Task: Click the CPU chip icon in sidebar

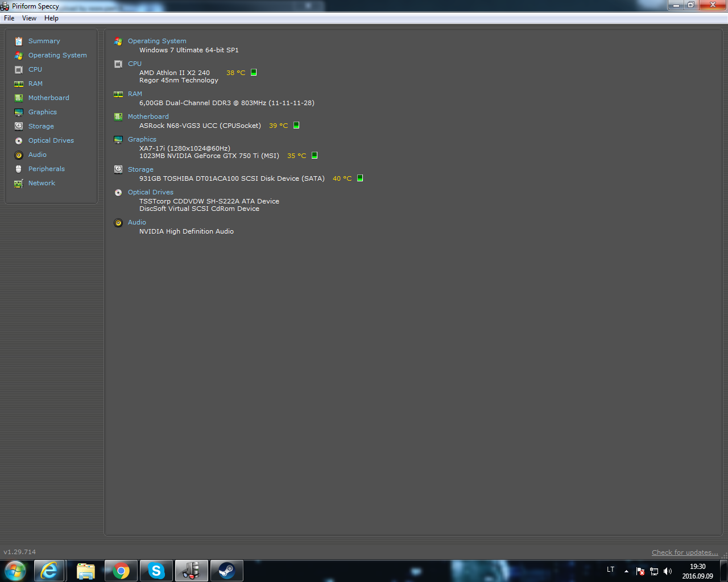Action: (19, 69)
